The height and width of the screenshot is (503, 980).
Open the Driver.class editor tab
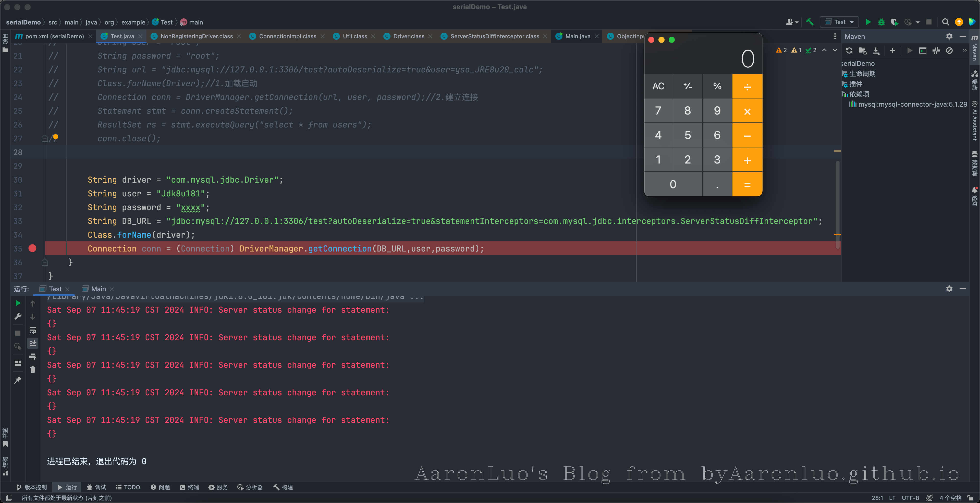[408, 36]
